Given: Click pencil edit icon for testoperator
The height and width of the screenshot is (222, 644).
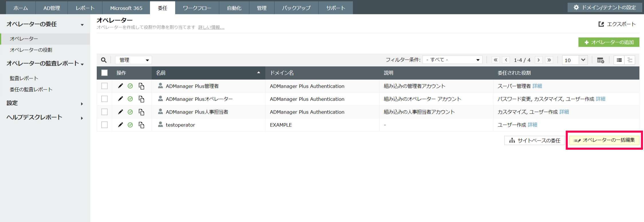Looking at the screenshot, I should tap(120, 125).
